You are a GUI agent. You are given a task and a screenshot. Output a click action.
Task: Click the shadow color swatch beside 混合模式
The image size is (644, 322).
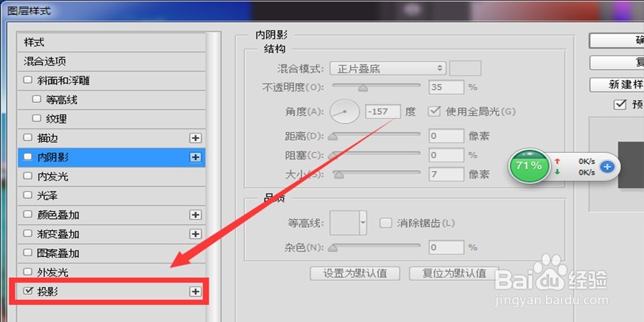pos(466,68)
